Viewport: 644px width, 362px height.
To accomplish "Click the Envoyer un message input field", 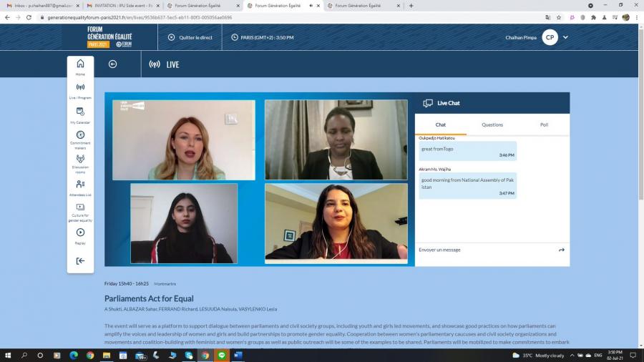I will pos(483,250).
